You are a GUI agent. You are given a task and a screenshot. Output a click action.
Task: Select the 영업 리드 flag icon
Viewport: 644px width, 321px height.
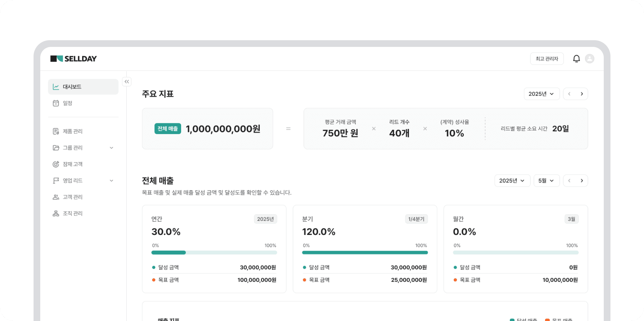[x=56, y=180]
